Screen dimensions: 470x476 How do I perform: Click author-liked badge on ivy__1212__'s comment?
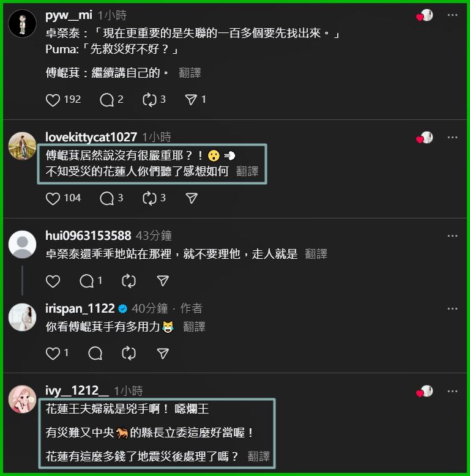pyautogui.click(x=425, y=392)
